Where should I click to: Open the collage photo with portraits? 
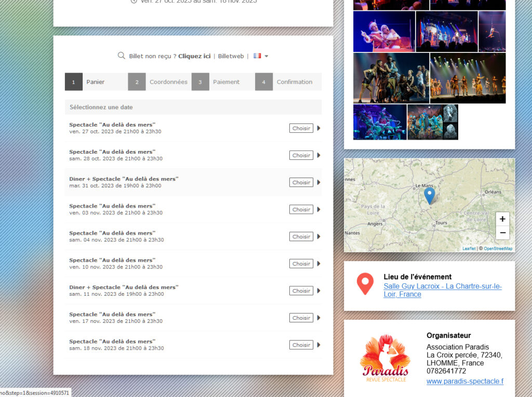[433, 122]
